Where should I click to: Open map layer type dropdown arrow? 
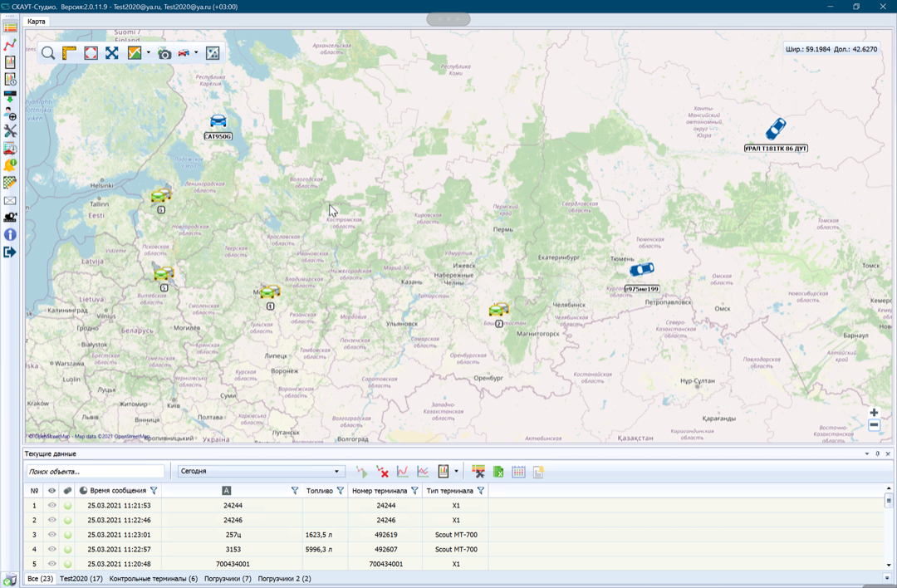(148, 53)
